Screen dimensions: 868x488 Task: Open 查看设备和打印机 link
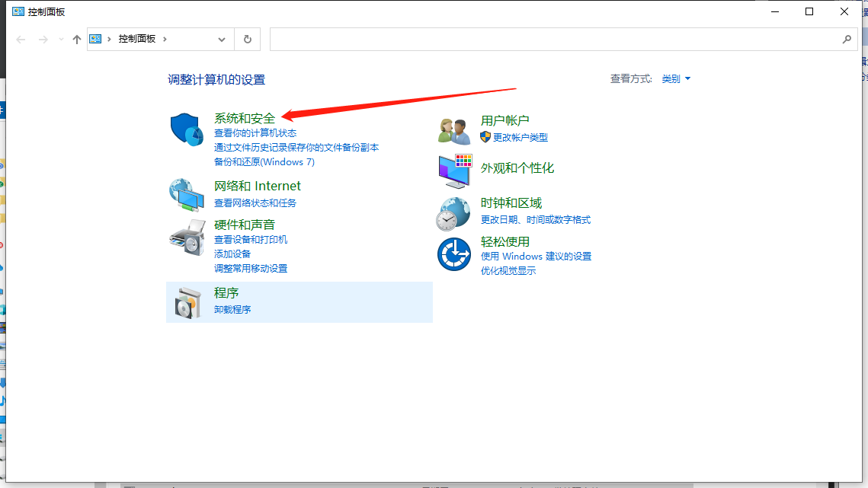point(251,240)
